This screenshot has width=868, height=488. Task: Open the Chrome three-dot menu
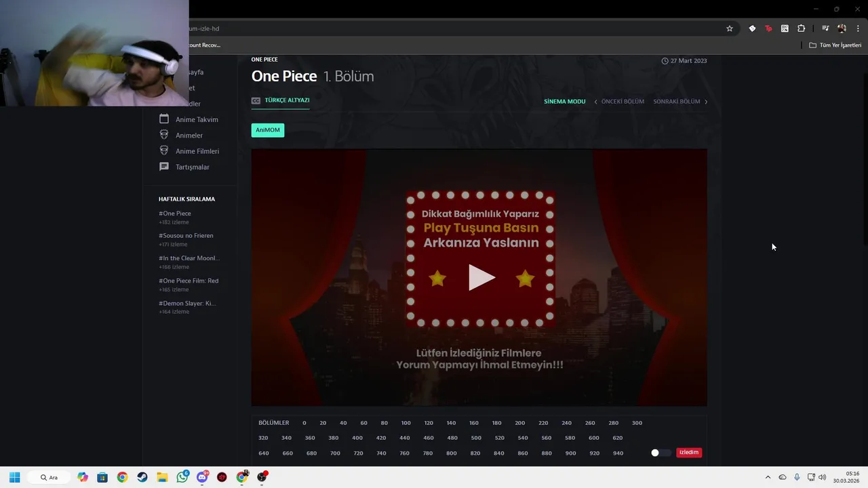pyautogui.click(x=858, y=28)
